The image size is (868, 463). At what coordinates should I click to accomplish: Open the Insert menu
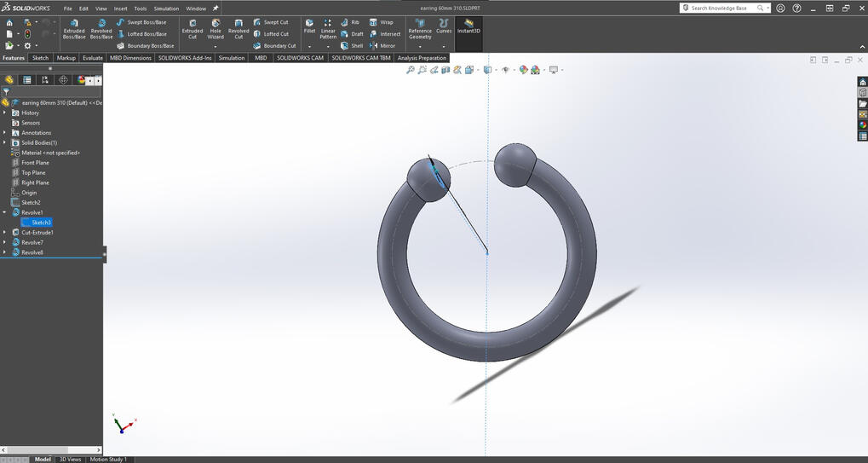tap(120, 9)
